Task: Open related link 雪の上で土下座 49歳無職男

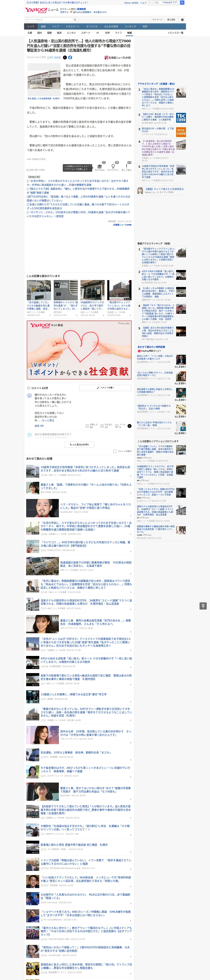Action: coord(78,191)
